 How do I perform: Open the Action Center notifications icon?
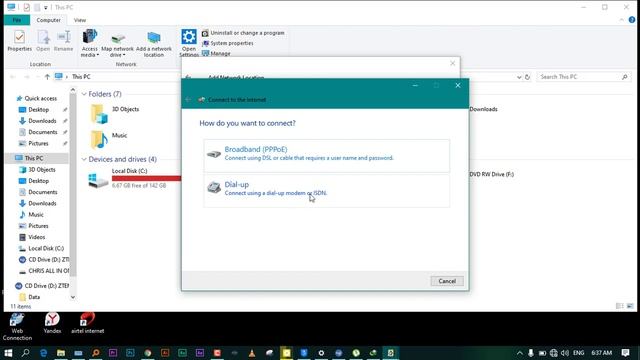[625, 353]
